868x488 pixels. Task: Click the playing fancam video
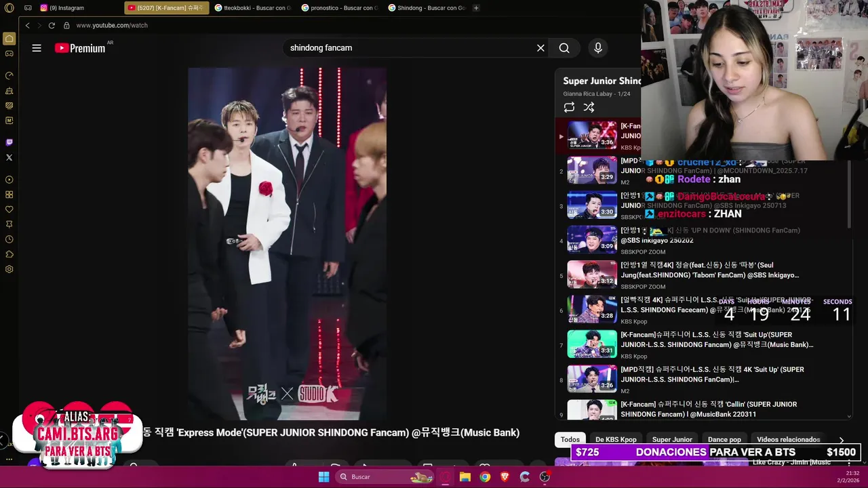coord(287,243)
